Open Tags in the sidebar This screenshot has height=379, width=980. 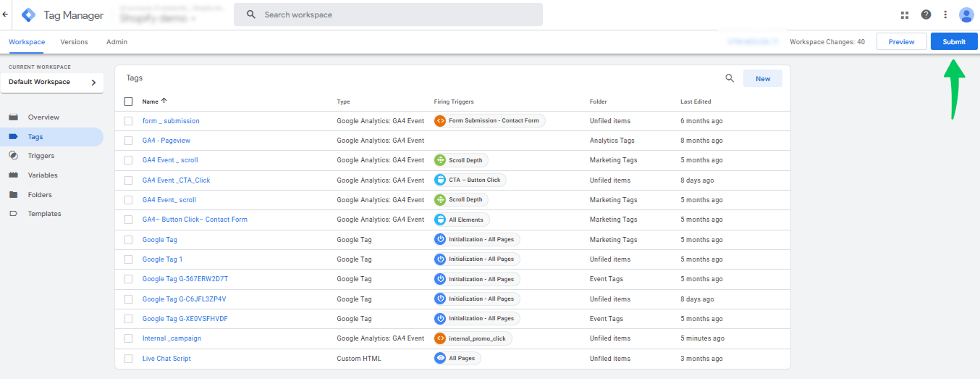[52, 137]
